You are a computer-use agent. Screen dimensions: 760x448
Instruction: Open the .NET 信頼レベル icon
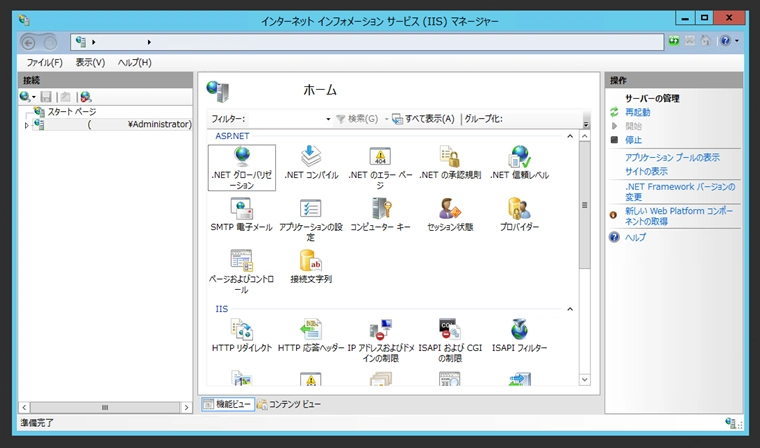click(x=519, y=163)
